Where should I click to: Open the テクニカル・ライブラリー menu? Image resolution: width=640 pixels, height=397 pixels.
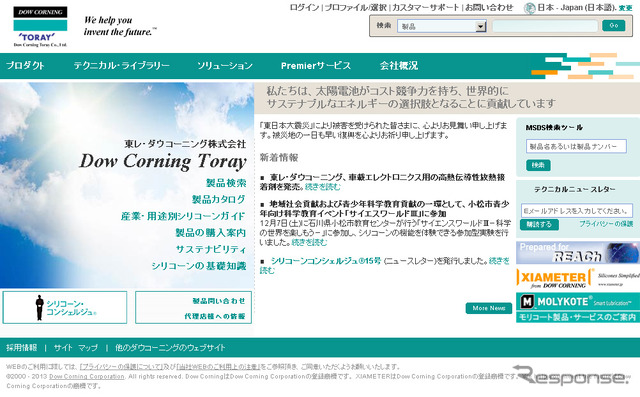pyautogui.click(x=122, y=66)
